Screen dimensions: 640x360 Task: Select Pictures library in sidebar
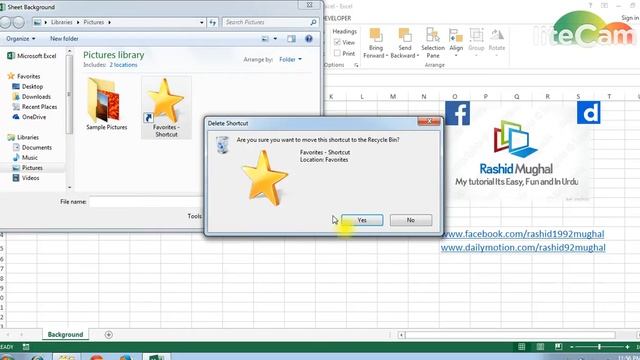(x=27, y=168)
